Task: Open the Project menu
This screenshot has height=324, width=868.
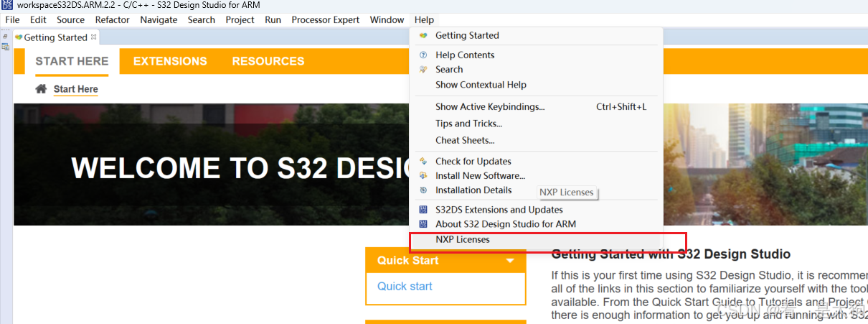Action: coord(240,19)
